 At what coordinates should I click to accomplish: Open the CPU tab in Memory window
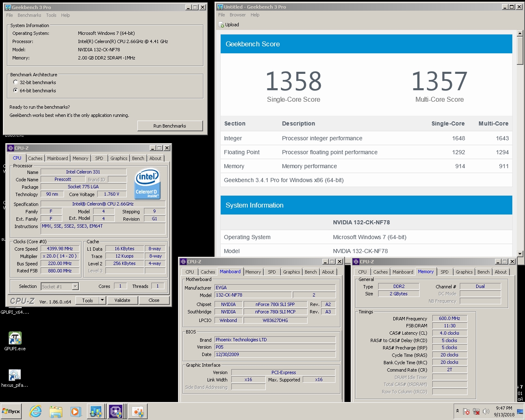pyautogui.click(x=363, y=272)
